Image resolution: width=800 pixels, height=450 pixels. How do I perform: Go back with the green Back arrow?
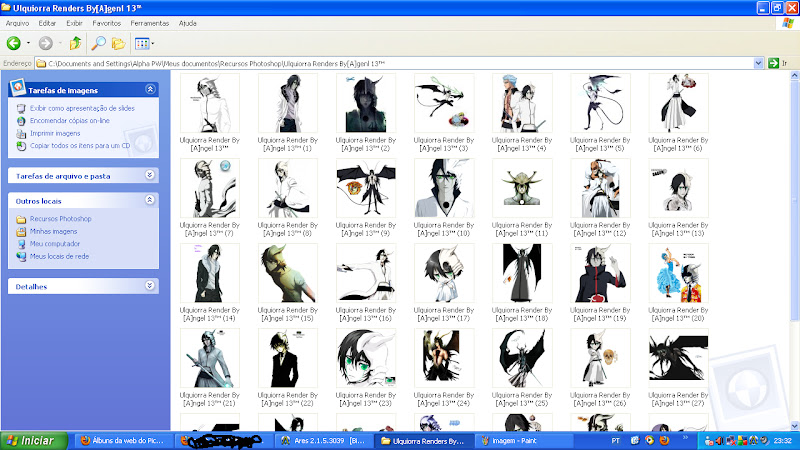point(14,43)
